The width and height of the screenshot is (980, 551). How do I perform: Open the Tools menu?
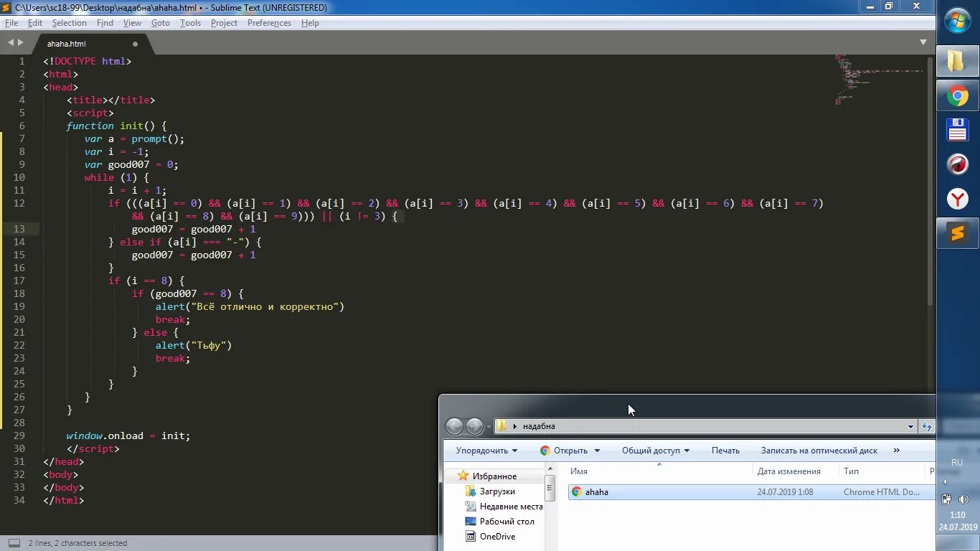(190, 23)
